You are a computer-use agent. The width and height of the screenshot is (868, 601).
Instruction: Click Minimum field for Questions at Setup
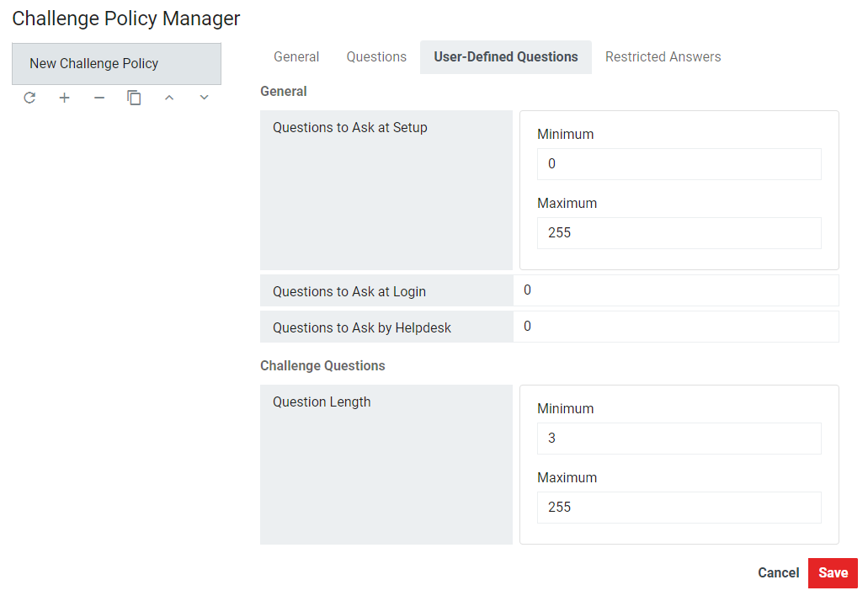(x=679, y=164)
